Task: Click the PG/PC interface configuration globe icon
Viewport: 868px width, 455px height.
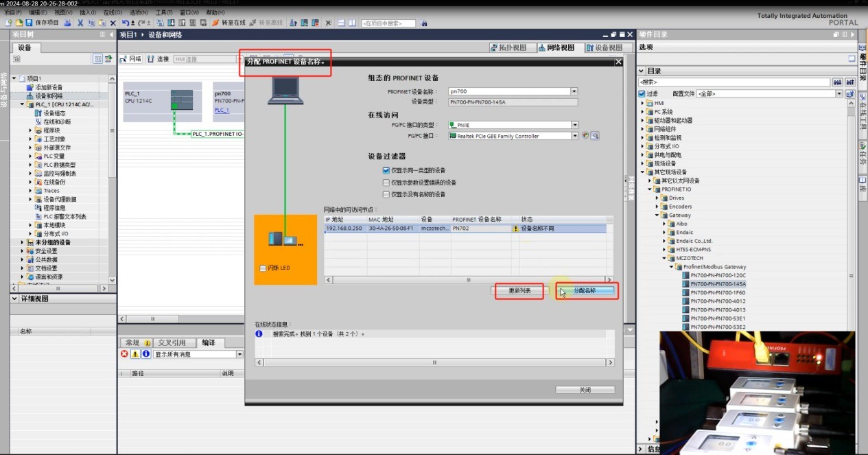Action: click(x=585, y=136)
